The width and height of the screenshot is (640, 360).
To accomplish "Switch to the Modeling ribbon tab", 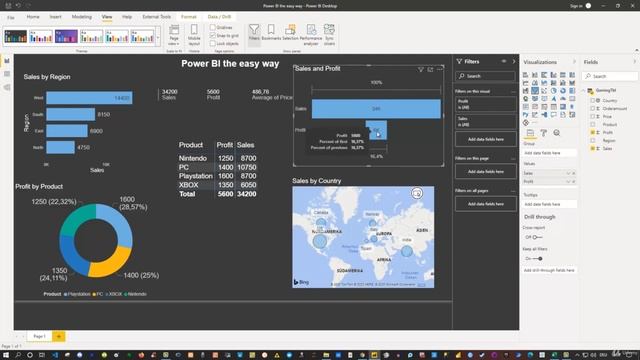I will (82, 17).
